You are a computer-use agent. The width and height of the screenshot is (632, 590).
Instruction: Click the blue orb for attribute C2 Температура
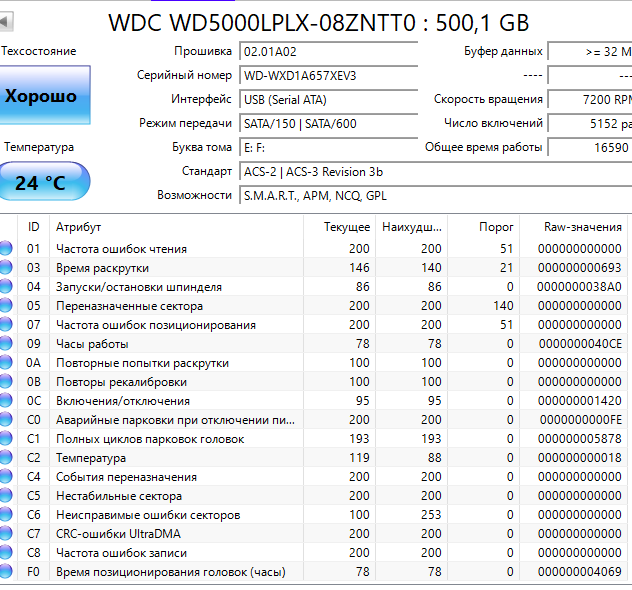7,458
